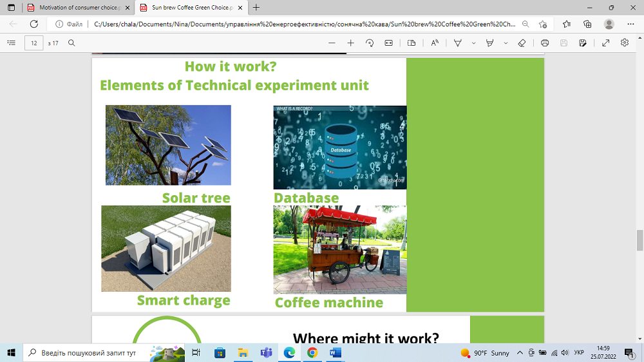644x362 pixels.
Task: Open the table of contents panel
Action: [11, 43]
